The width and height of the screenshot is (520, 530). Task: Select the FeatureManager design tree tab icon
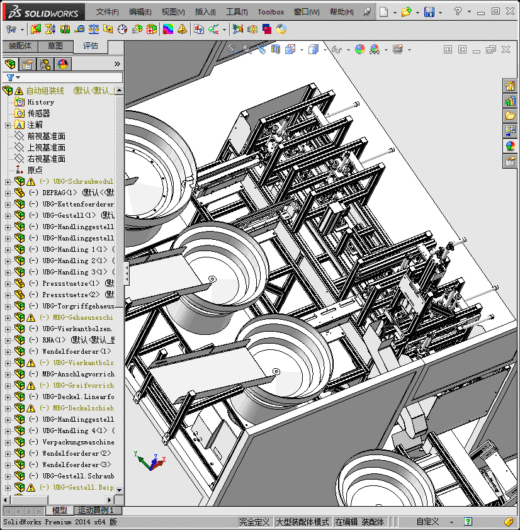[x=10, y=64]
